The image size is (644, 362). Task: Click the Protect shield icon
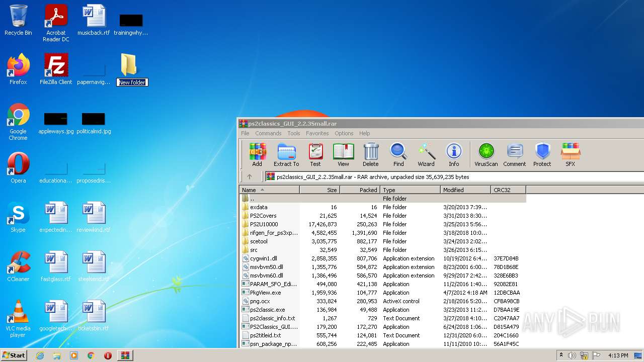542,155
